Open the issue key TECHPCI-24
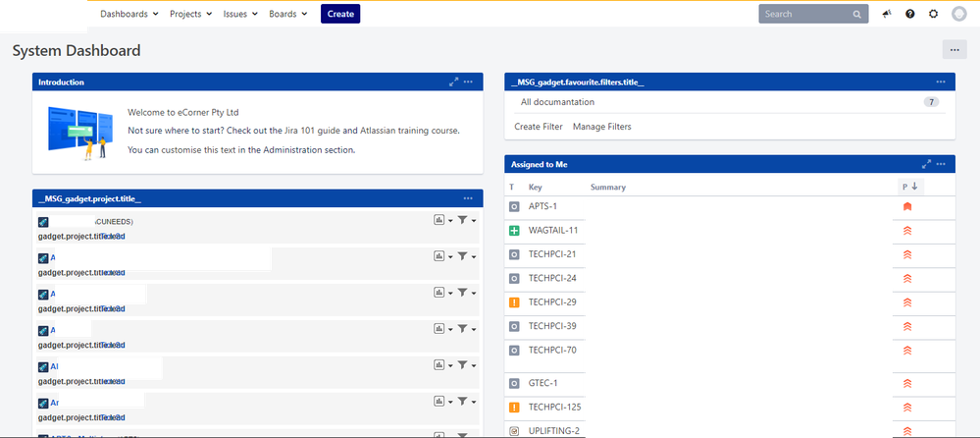Image resolution: width=980 pixels, height=438 pixels. [552, 279]
